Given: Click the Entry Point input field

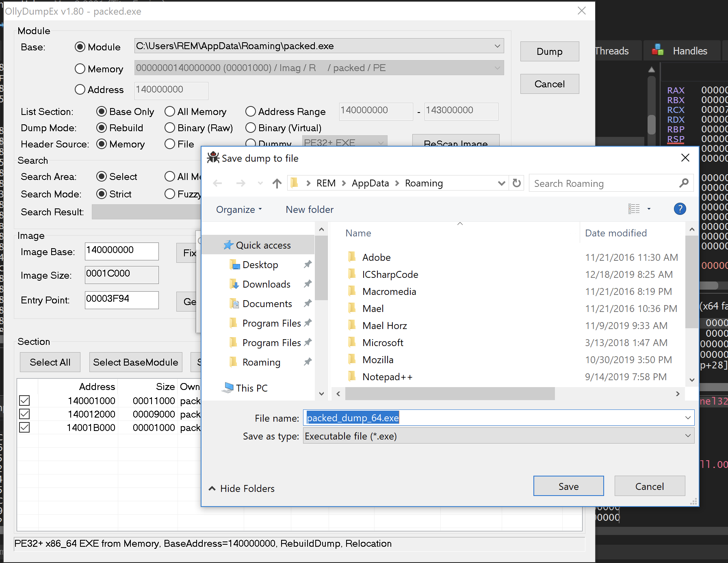Looking at the screenshot, I should pyautogui.click(x=121, y=300).
